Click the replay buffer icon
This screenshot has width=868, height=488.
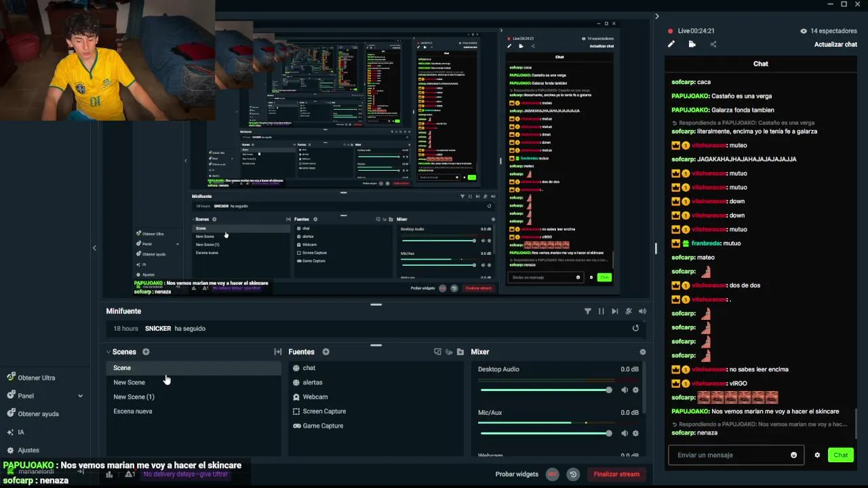pos(573,474)
